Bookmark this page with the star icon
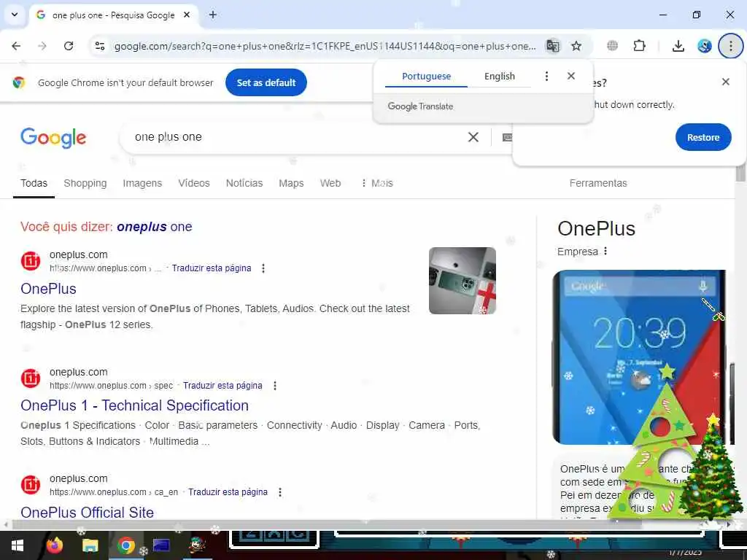747x560 pixels. pos(576,46)
